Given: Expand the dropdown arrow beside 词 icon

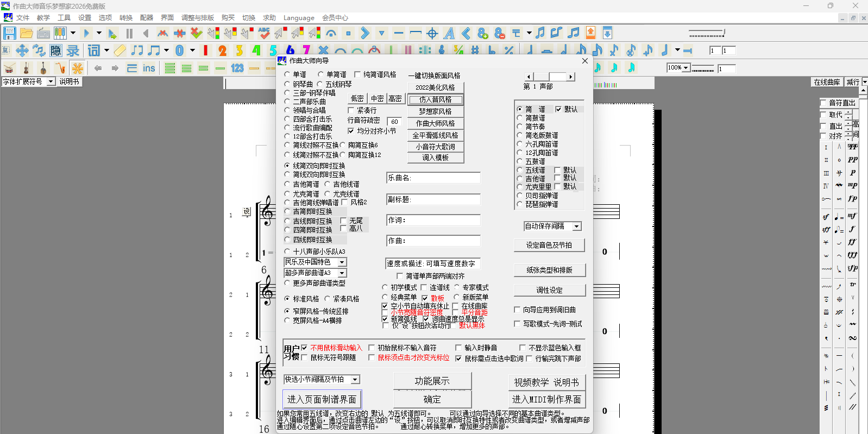Looking at the screenshot, I should 106,51.
